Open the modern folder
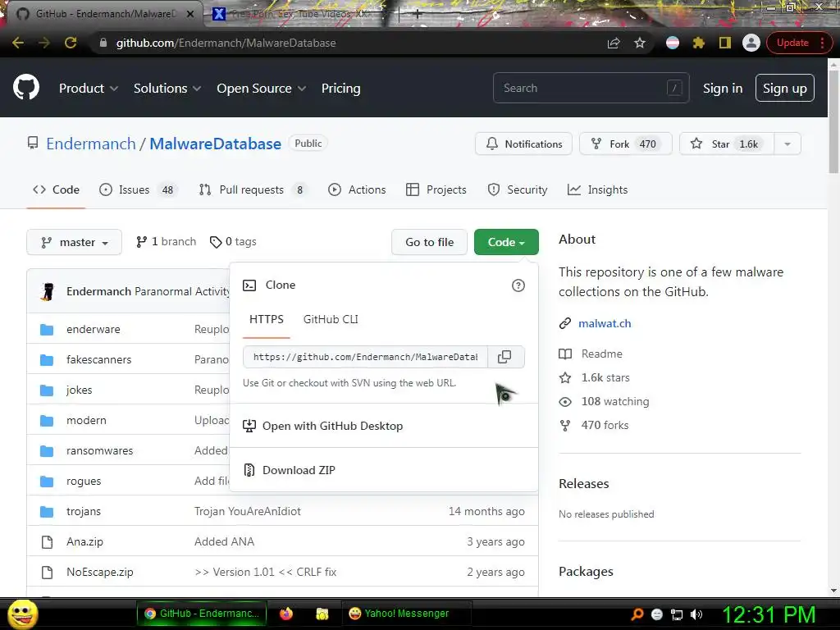 click(86, 420)
